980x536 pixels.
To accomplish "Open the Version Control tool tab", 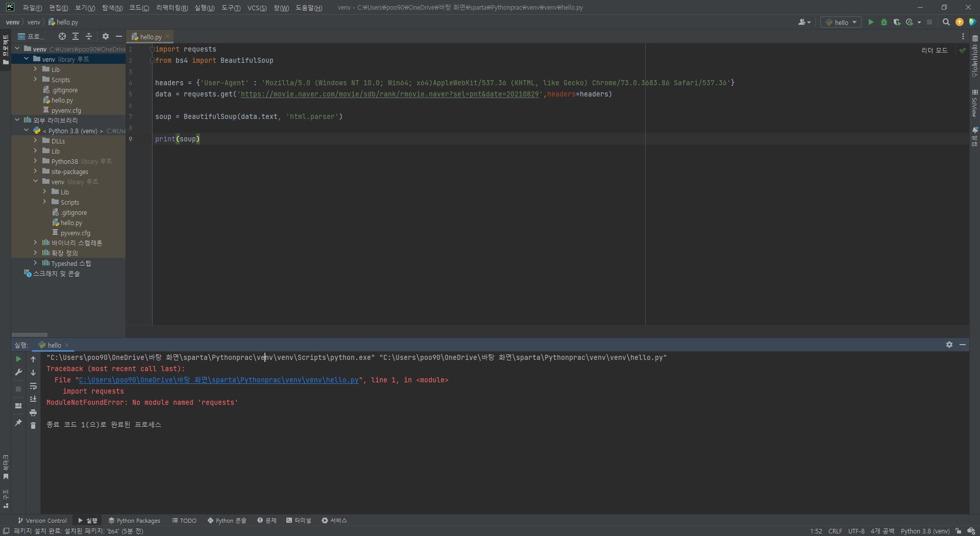I will 42,520.
